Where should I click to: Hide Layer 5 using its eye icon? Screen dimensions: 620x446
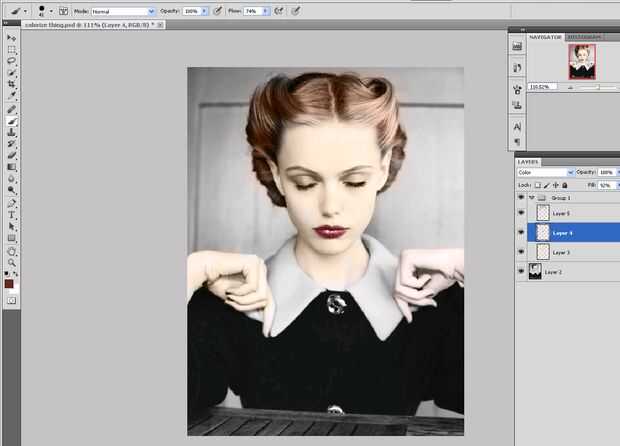tap(521, 213)
